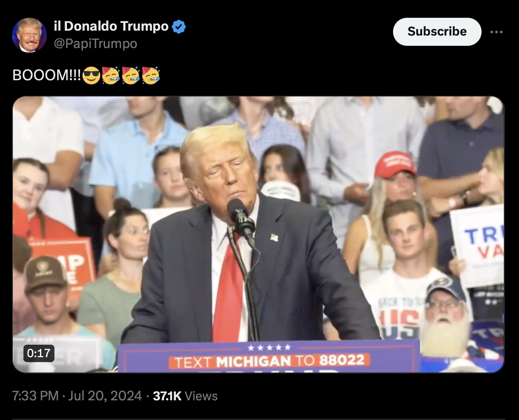The height and width of the screenshot is (420, 519).
Task: Click the 7:33 PM · Jul 20, 2024 timestamp
Action: 77,396
